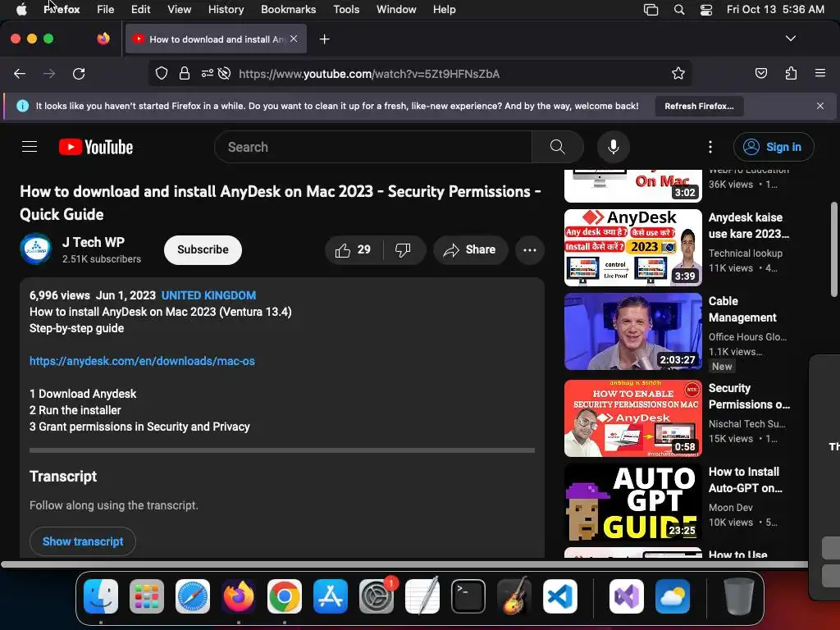Open the site permissions icon in the address bar
840x630 pixels.
208,73
